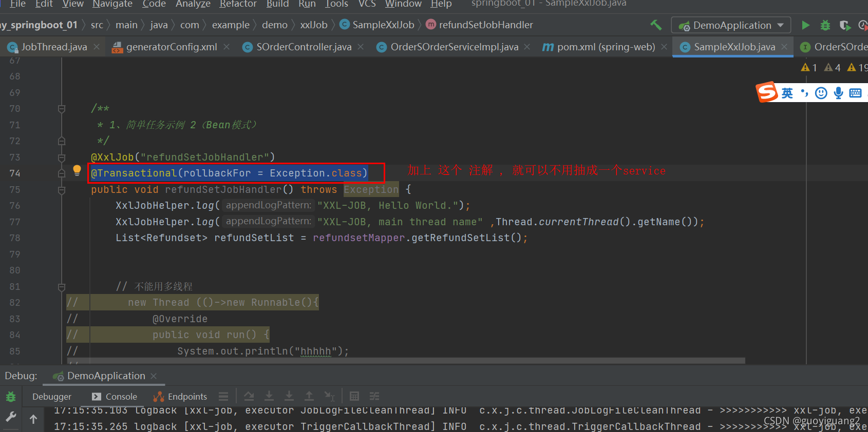Open the Window menu
Screen dimensions: 868x432
[x=403, y=4]
